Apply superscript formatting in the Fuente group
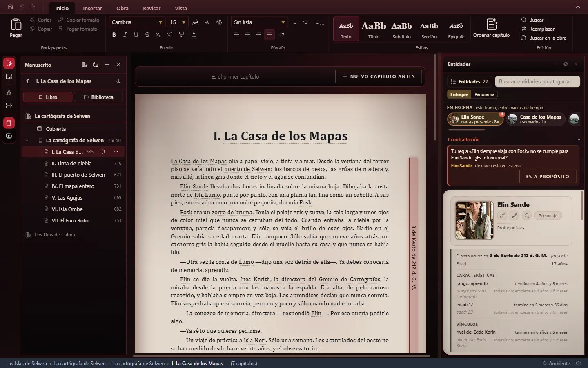 pos(169,35)
